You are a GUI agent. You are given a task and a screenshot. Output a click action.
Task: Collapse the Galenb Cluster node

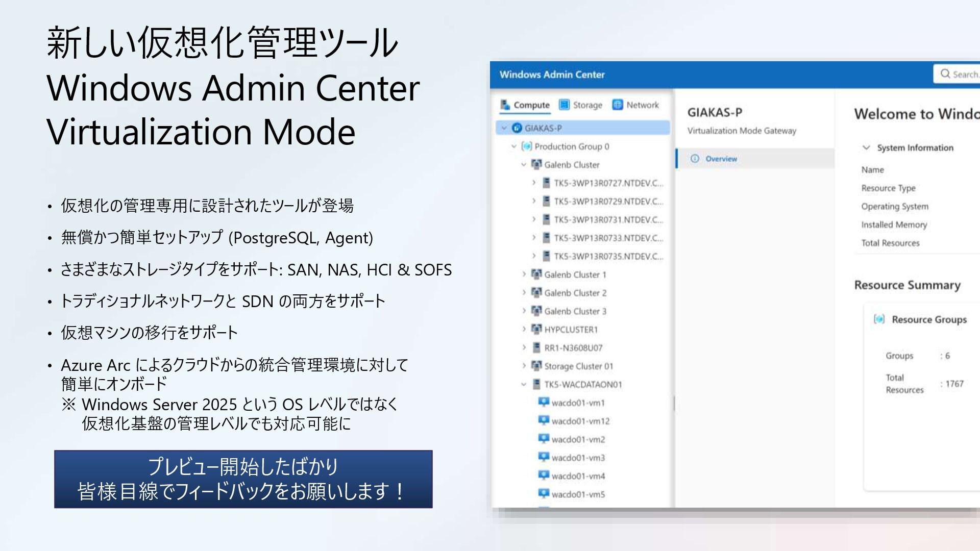click(524, 165)
